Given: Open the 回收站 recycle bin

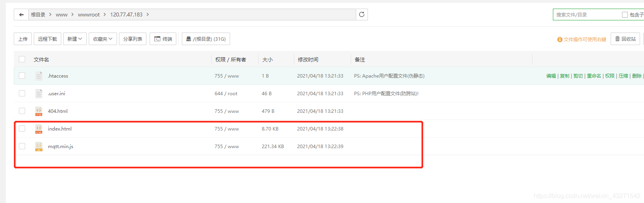Looking at the screenshot, I should (x=625, y=39).
